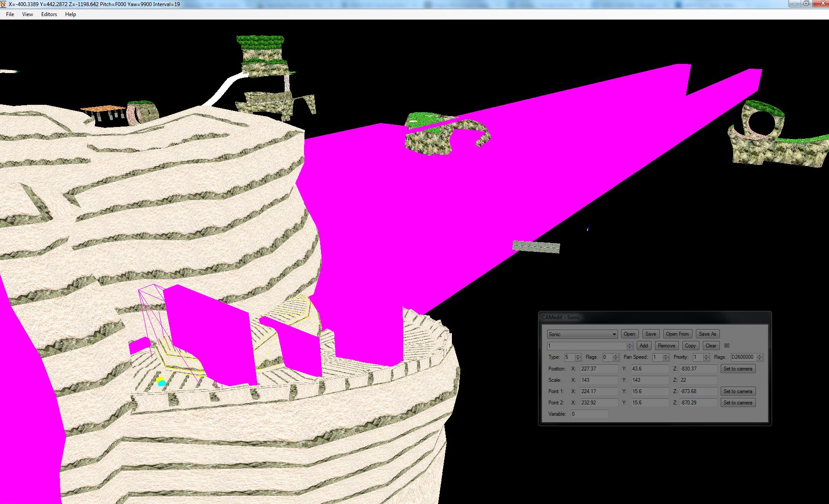Click the Save As button

(x=707, y=334)
